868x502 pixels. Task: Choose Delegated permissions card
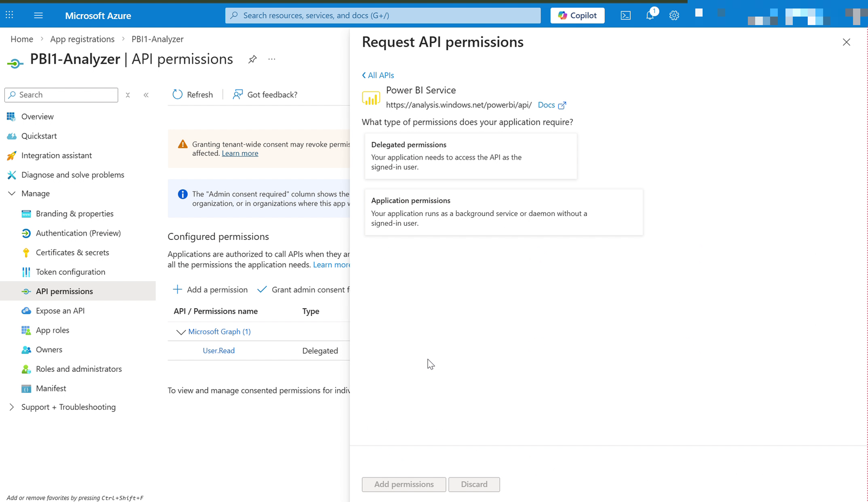click(471, 156)
